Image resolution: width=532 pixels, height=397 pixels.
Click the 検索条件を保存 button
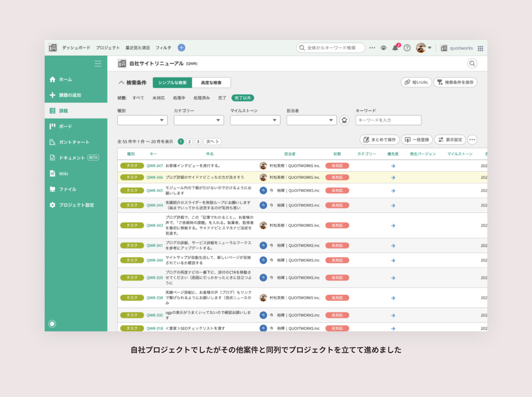pos(455,82)
